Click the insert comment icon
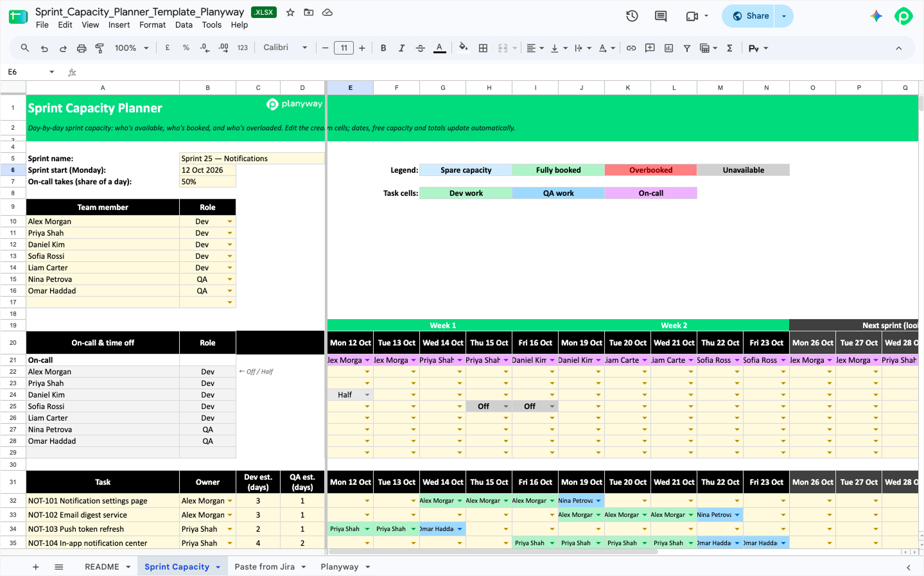Viewport: 924px width, 576px height. (x=650, y=48)
